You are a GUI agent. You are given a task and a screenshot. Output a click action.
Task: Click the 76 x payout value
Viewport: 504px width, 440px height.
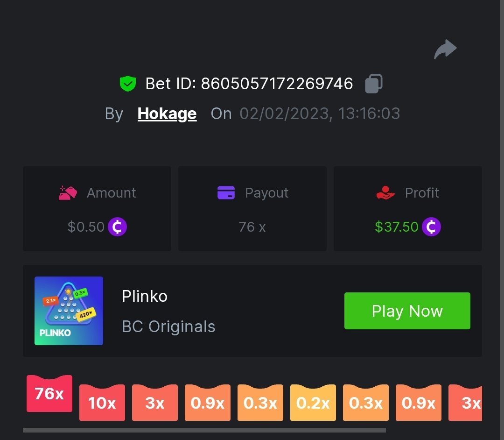tap(252, 227)
